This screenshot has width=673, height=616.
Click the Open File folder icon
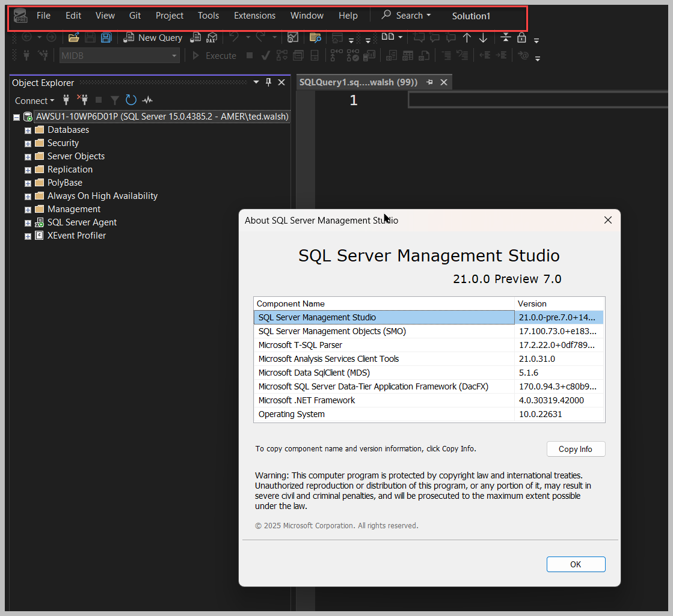pos(74,38)
